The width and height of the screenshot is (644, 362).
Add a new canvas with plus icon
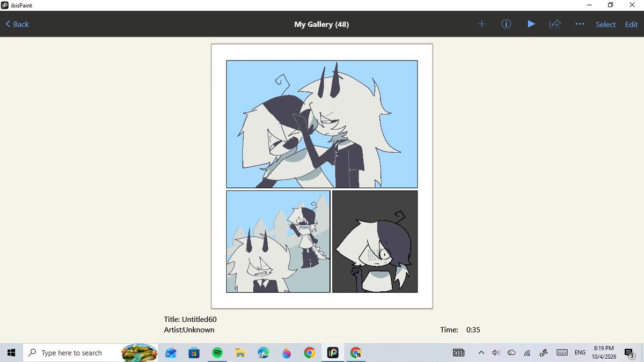pyautogui.click(x=482, y=24)
